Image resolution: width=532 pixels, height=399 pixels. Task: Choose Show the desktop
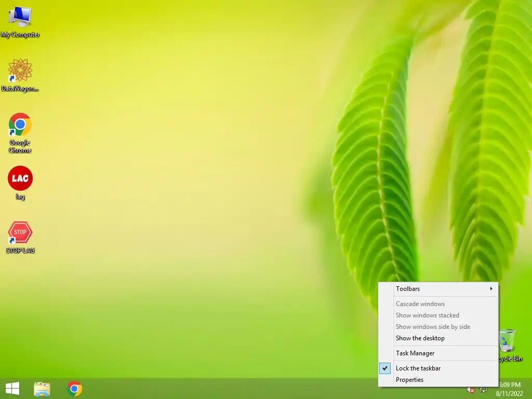point(438,338)
